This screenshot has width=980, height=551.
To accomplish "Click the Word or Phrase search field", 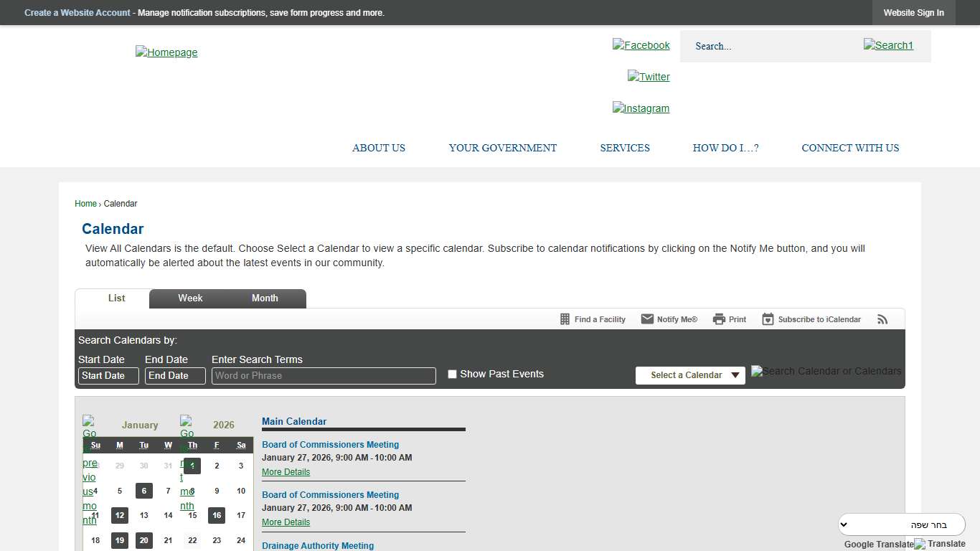I will 324,376.
